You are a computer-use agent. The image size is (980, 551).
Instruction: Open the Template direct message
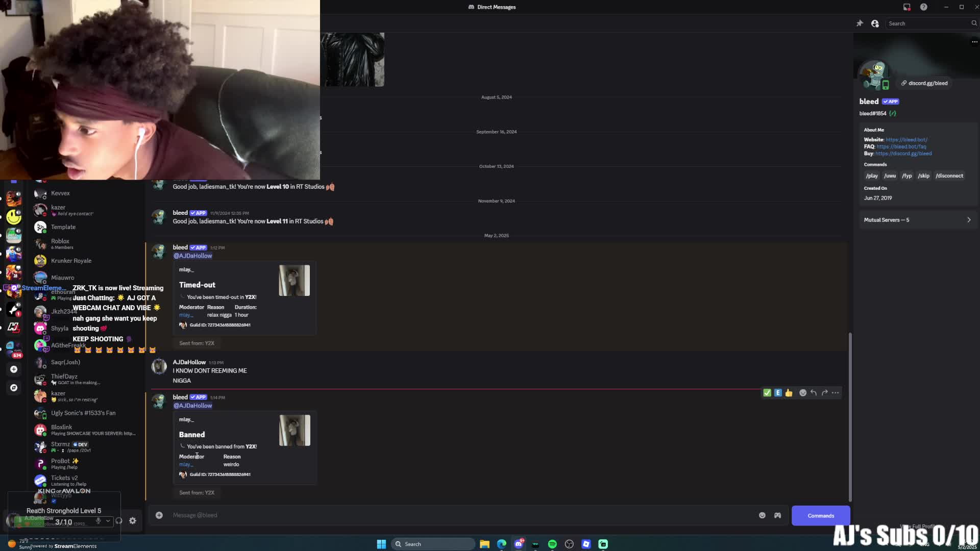pyautogui.click(x=87, y=227)
